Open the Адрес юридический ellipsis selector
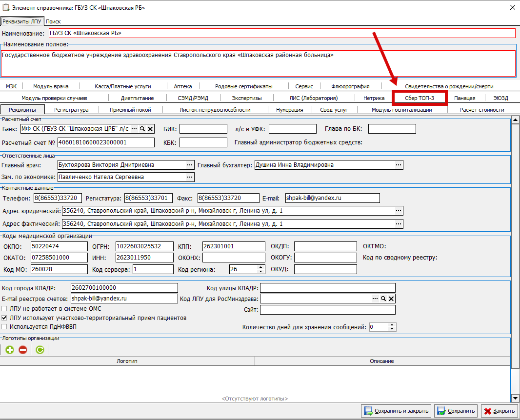Image resolution: width=520 pixels, height=420 pixels. 399,211
